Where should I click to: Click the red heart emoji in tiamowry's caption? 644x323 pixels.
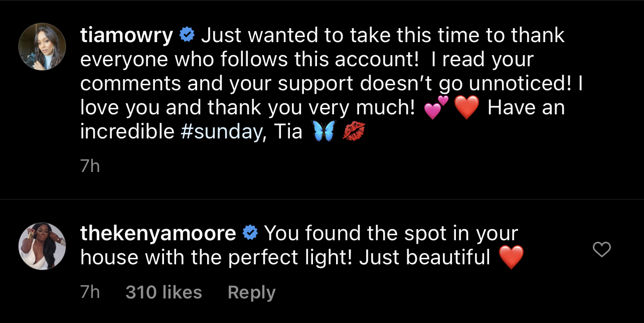(x=466, y=108)
